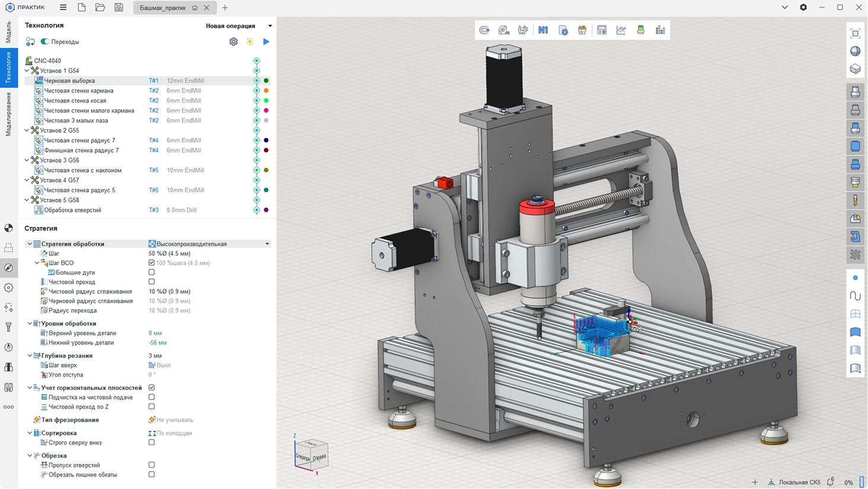Enable the Пропуск отверстий checkbox
The width and height of the screenshot is (868, 489).
pyautogui.click(x=151, y=465)
